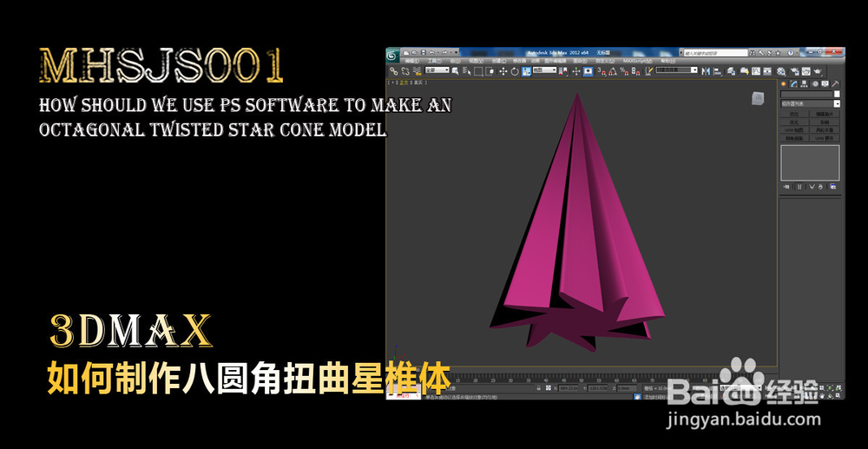Switch to the Utilities hammer tab

click(x=835, y=83)
